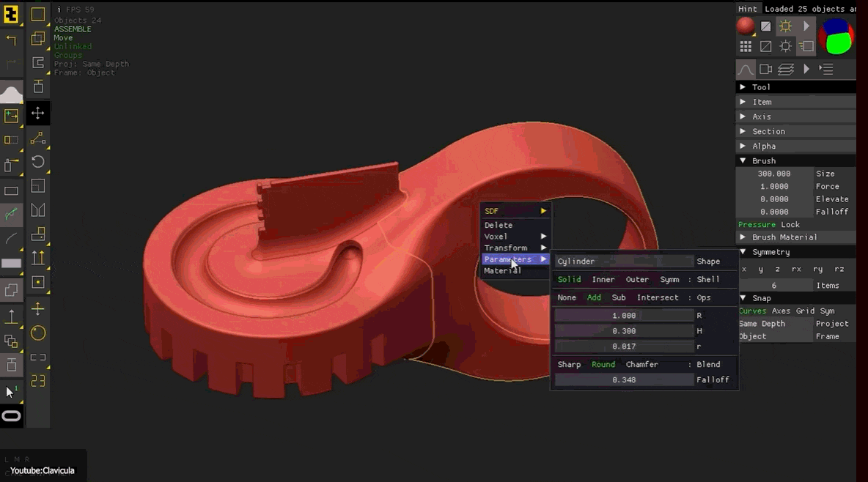Toggle the Lock option in Brush
This screenshot has height=482, width=868.
point(790,225)
